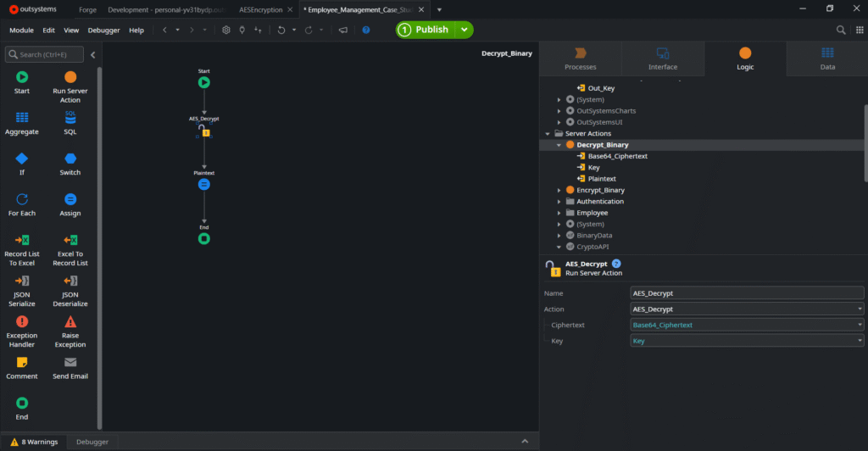This screenshot has height=451, width=868.
Task: Open the manage dependencies plug icon
Action: coord(242,30)
